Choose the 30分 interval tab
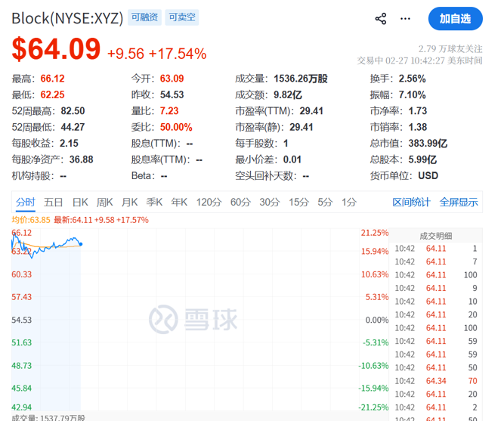The width and height of the screenshot is (504, 421). (270, 202)
